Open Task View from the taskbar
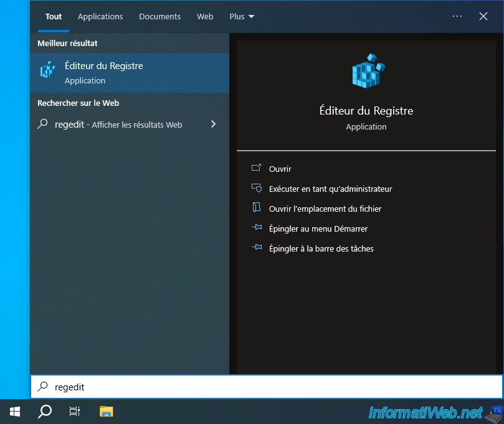 pyautogui.click(x=74, y=411)
